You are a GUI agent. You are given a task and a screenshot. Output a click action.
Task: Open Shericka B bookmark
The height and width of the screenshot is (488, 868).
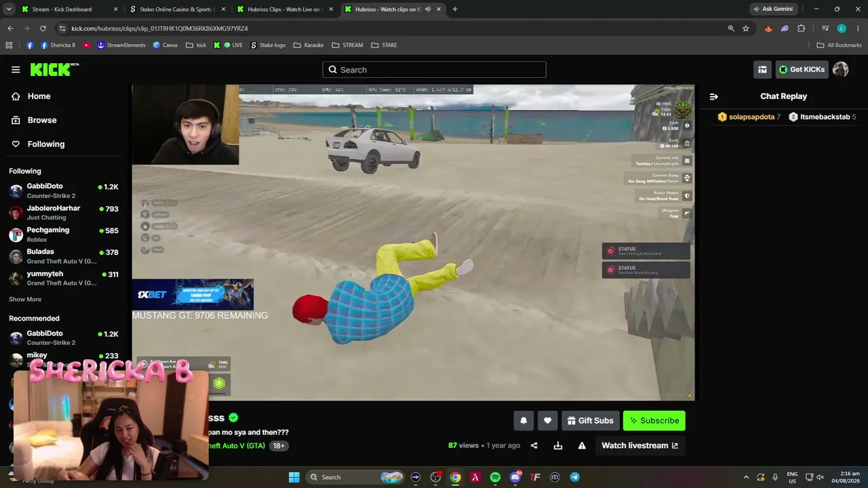(58, 45)
